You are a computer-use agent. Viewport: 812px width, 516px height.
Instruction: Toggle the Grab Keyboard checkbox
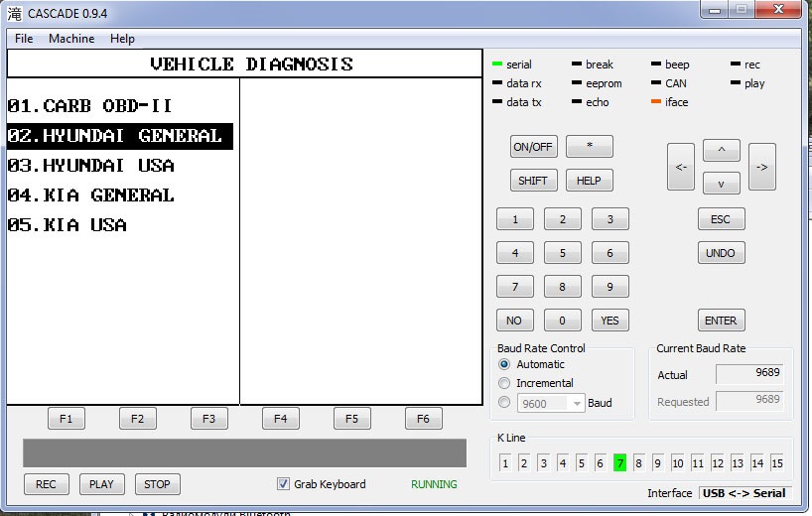(x=283, y=484)
